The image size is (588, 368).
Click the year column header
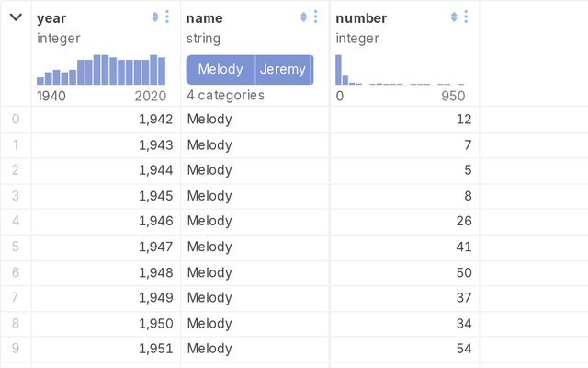(x=51, y=18)
